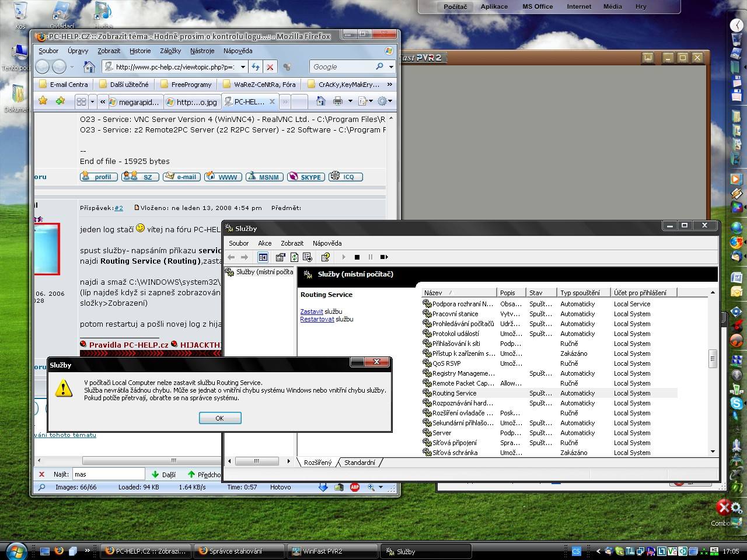Click the Najít search text field
This screenshot has height=560, width=747.
[108, 474]
